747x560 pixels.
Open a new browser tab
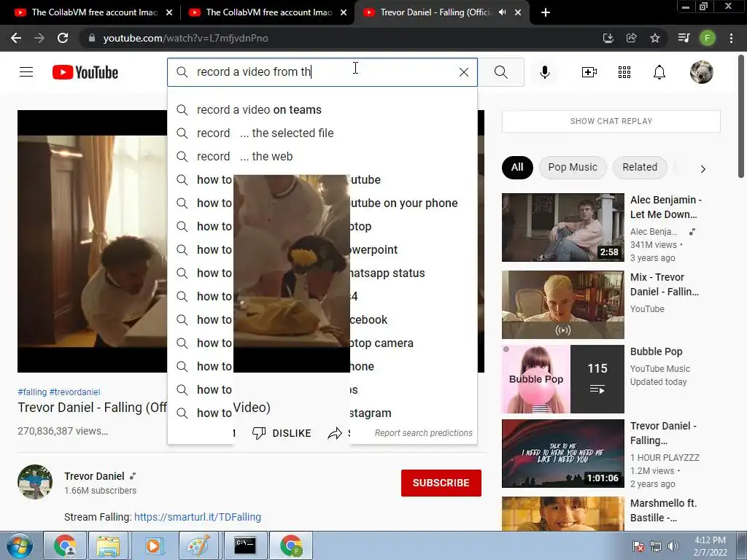[546, 12]
